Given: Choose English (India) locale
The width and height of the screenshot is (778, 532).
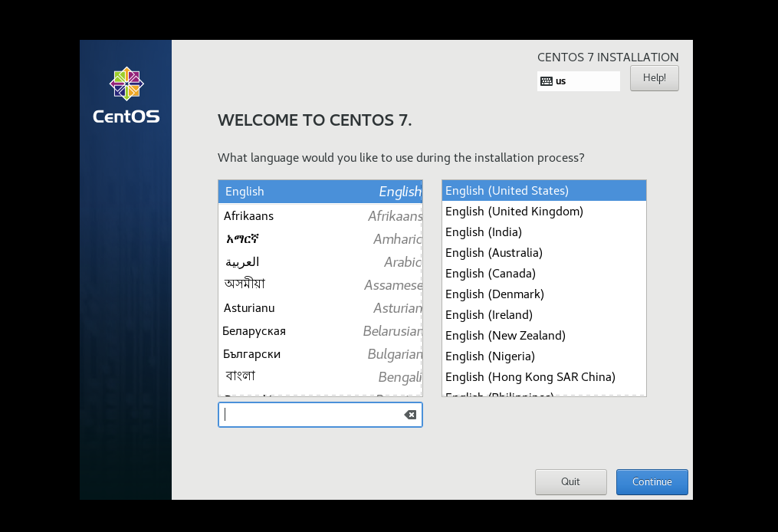Looking at the screenshot, I should (544, 232).
